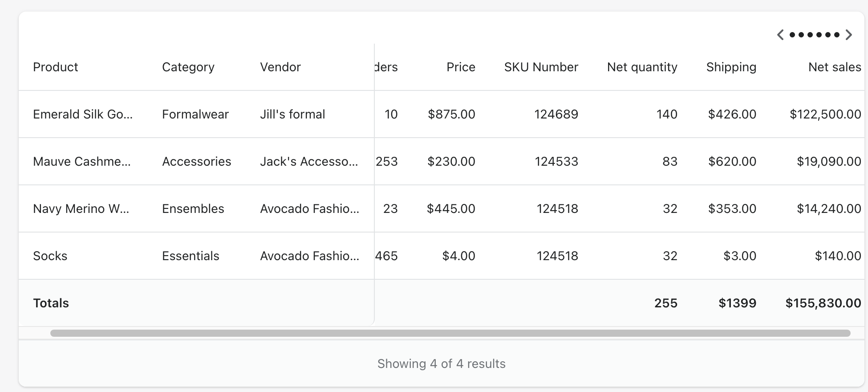The height and width of the screenshot is (392, 868).
Task: Click the $122,500.00 net sales cell
Action: click(825, 114)
